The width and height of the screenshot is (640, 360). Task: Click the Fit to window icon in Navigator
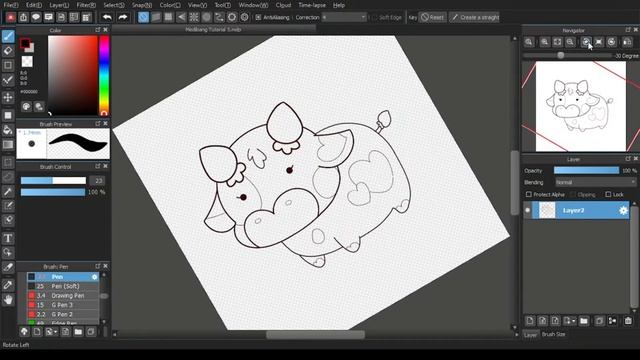coord(558,42)
